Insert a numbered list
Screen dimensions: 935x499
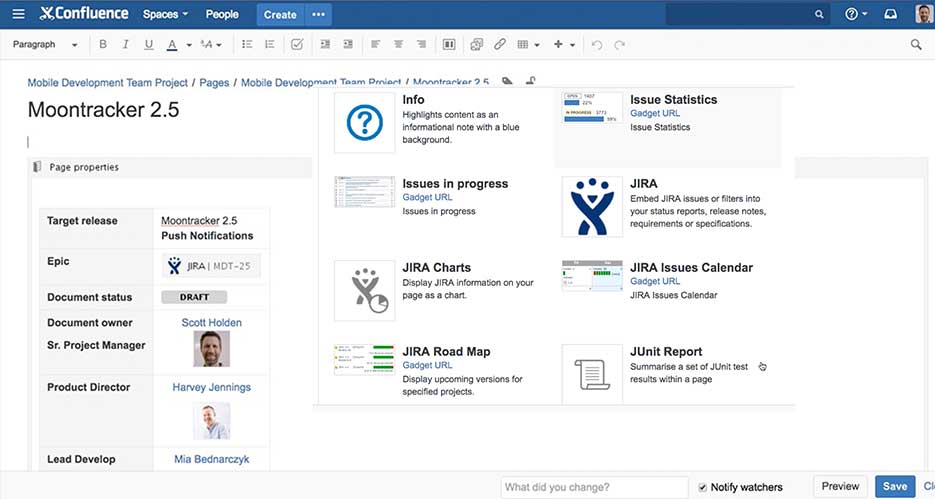(270, 44)
